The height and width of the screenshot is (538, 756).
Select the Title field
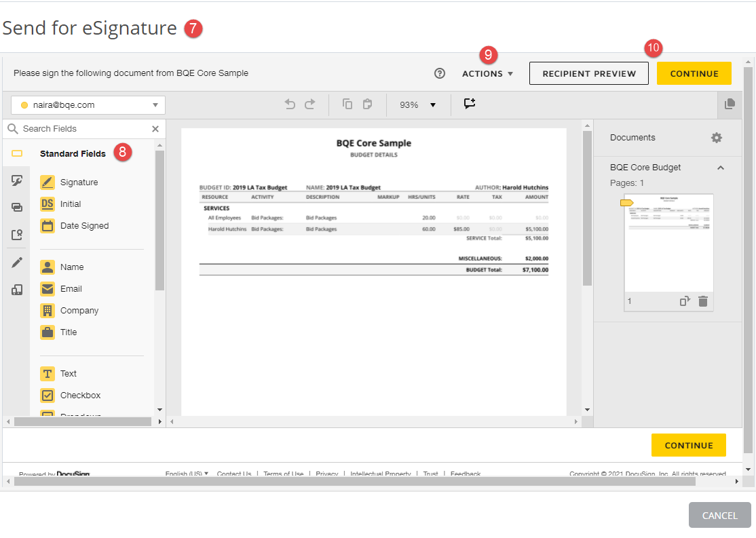(x=58, y=332)
